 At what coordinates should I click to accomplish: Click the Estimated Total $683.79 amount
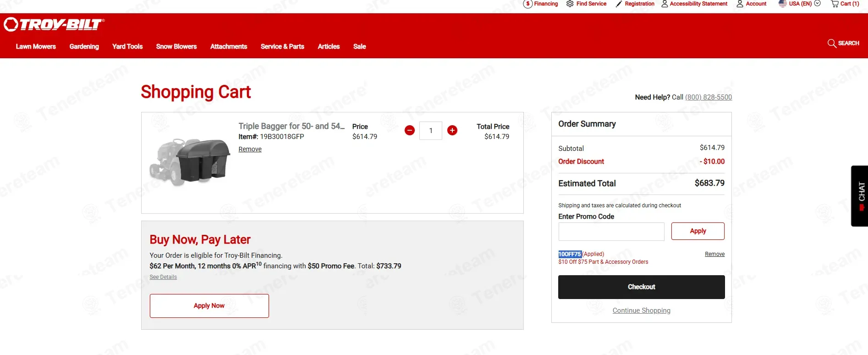(709, 183)
